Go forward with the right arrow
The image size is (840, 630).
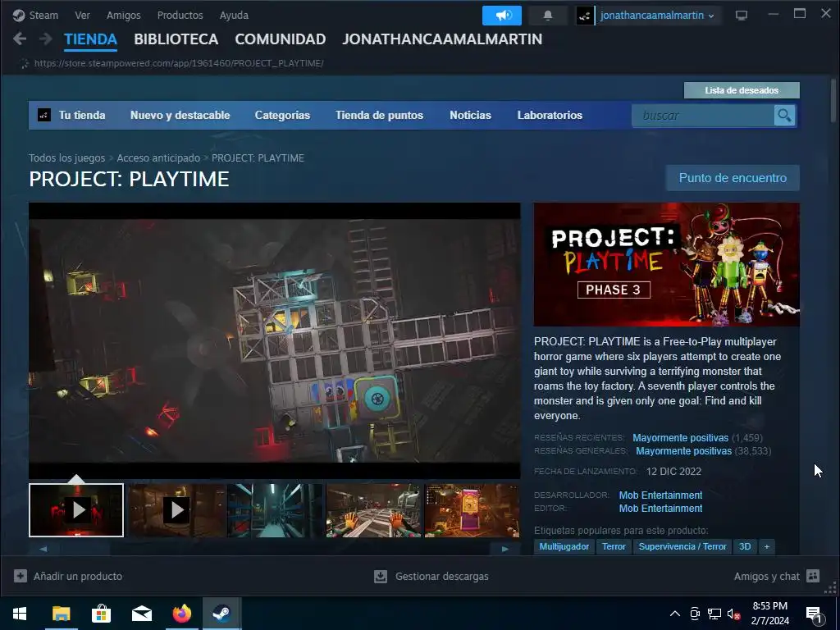click(x=46, y=39)
